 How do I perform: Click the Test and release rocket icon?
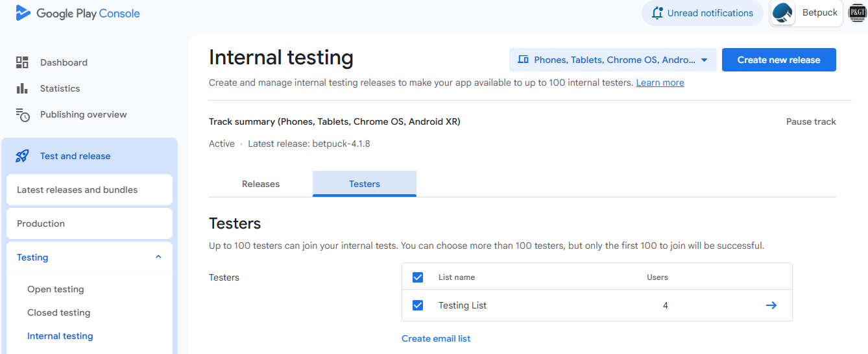point(22,156)
